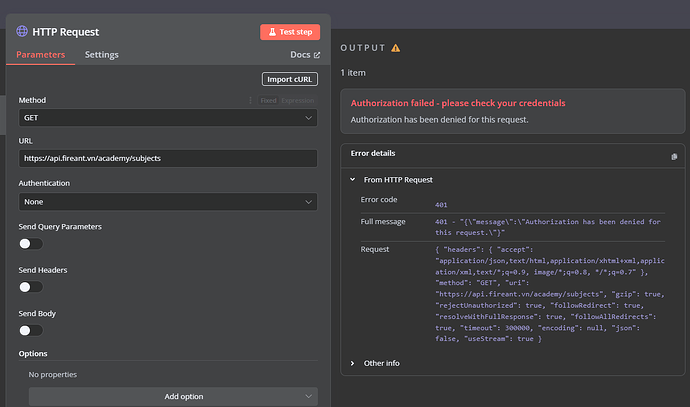The height and width of the screenshot is (407, 690).
Task: Click the Import cURL button
Action: tap(290, 79)
